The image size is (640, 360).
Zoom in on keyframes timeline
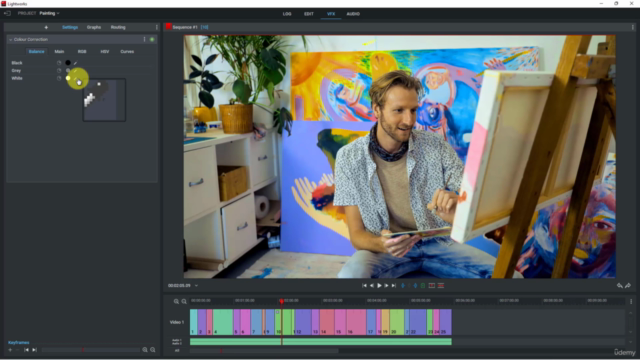tap(145, 350)
